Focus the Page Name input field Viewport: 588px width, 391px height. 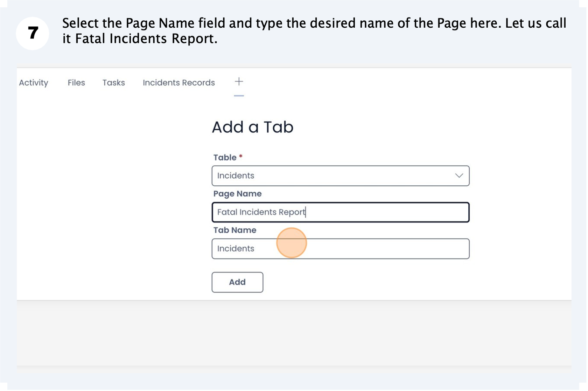point(340,212)
